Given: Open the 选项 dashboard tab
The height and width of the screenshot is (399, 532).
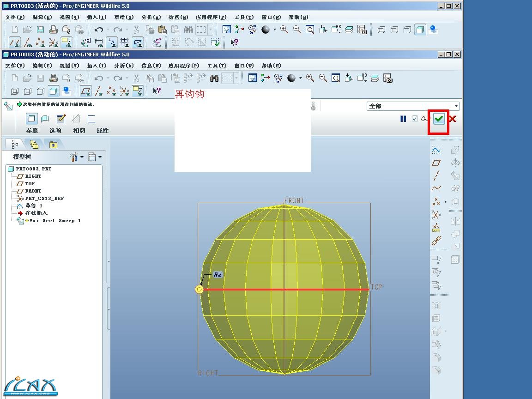Looking at the screenshot, I should click(55, 131).
